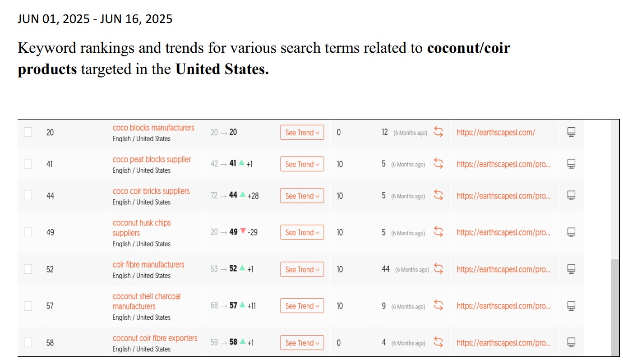Screen dimensions: 623x364
Task: Open See Trend dropdown for coco coir bricks suppliers
Action: (x=302, y=196)
